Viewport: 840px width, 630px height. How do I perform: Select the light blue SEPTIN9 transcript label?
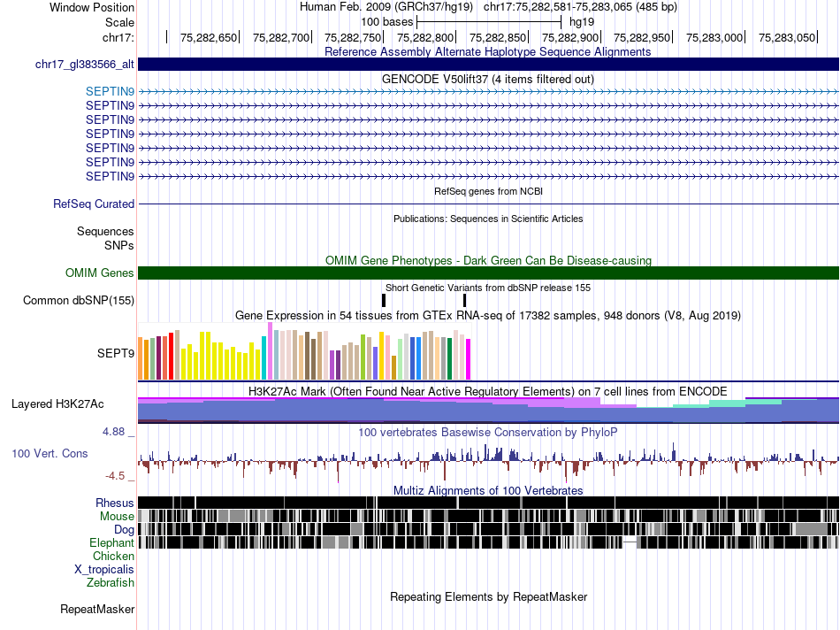pyautogui.click(x=110, y=92)
